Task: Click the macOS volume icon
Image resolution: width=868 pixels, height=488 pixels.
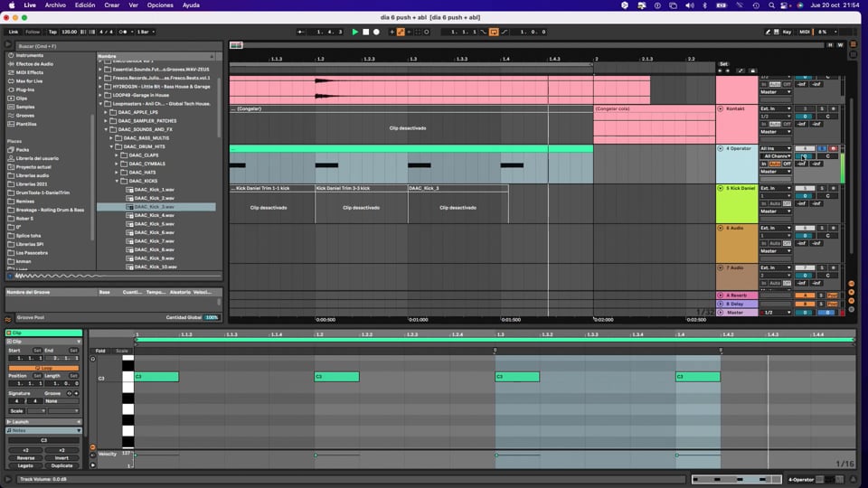Action: pos(689,5)
